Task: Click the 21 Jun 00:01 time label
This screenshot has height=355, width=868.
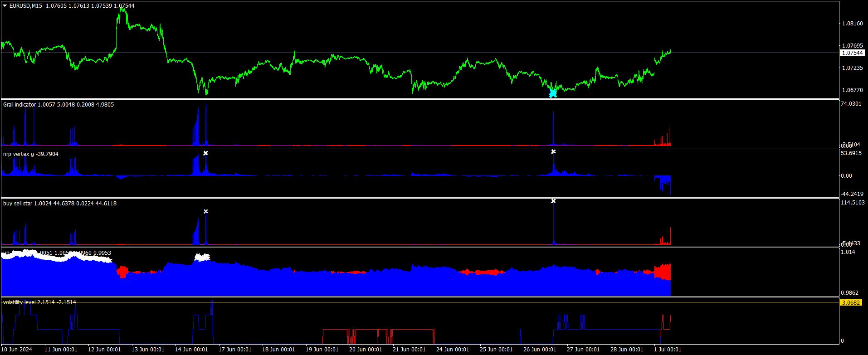Action: pyautogui.click(x=409, y=350)
